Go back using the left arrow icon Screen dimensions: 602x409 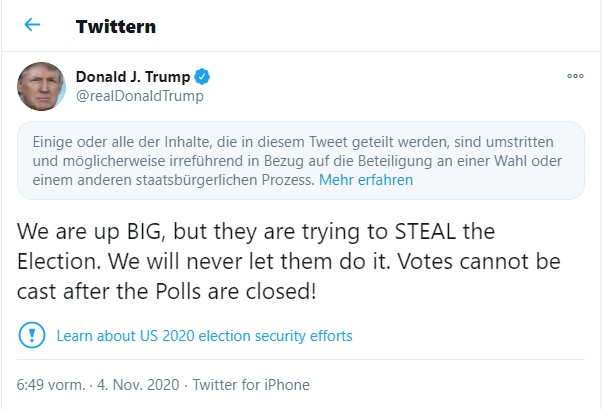32,25
